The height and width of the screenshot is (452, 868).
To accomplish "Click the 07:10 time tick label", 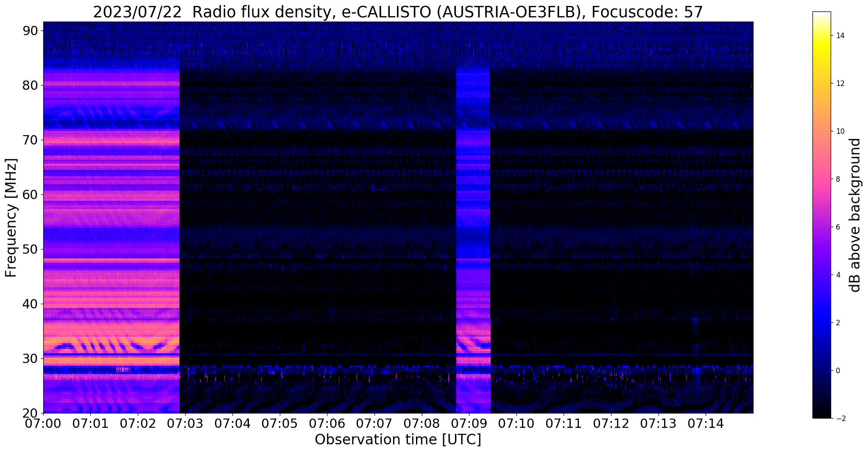I will (x=516, y=424).
